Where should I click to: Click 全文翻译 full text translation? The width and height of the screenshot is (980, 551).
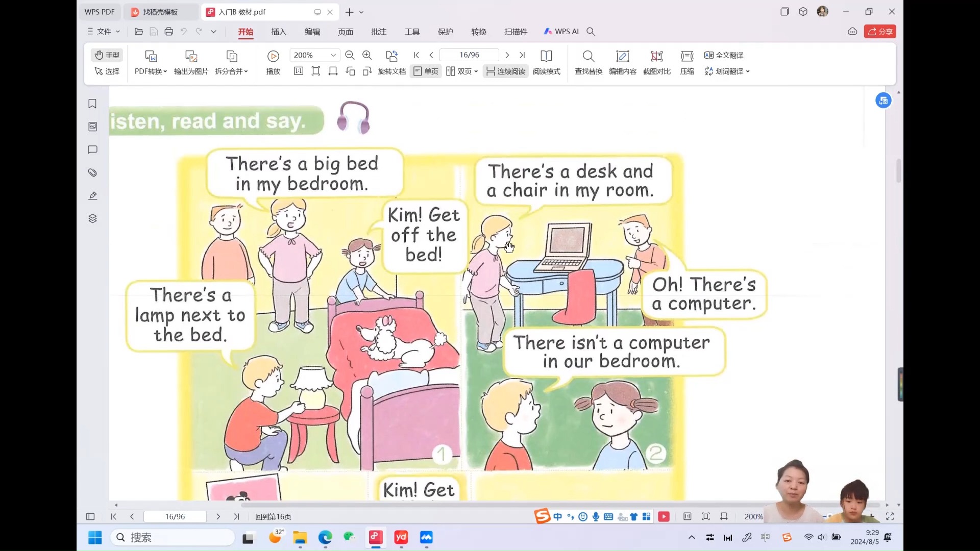click(724, 55)
